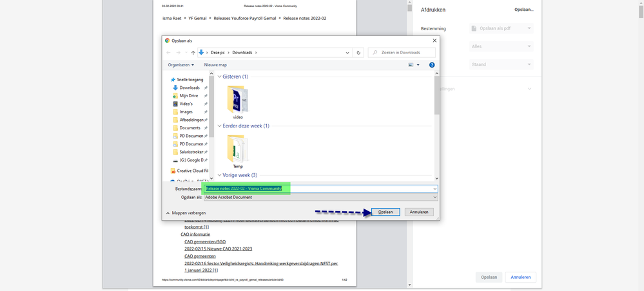Open the 'Alles' pages dropdown in print panel
This screenshot has width=644, height=291.
(501, 46)
